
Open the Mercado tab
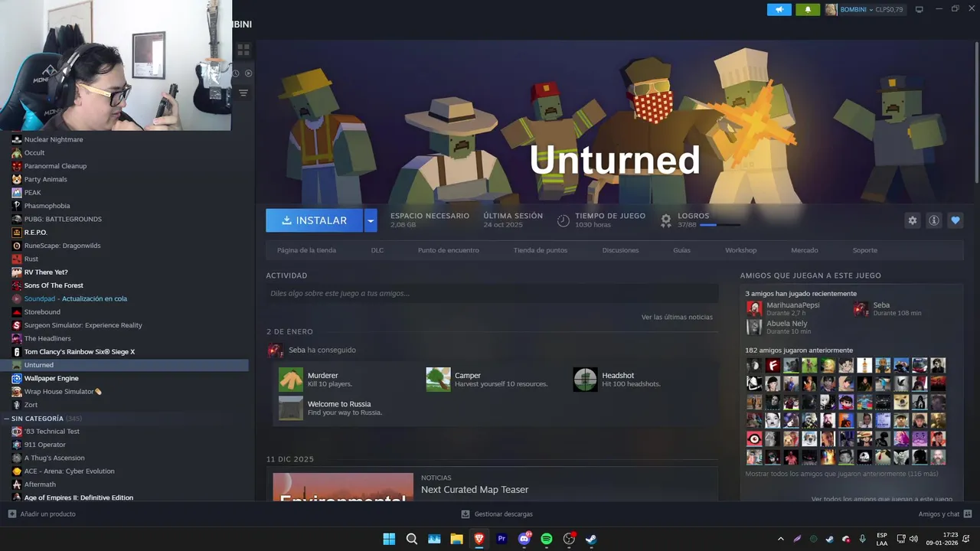tap(804, 250)
